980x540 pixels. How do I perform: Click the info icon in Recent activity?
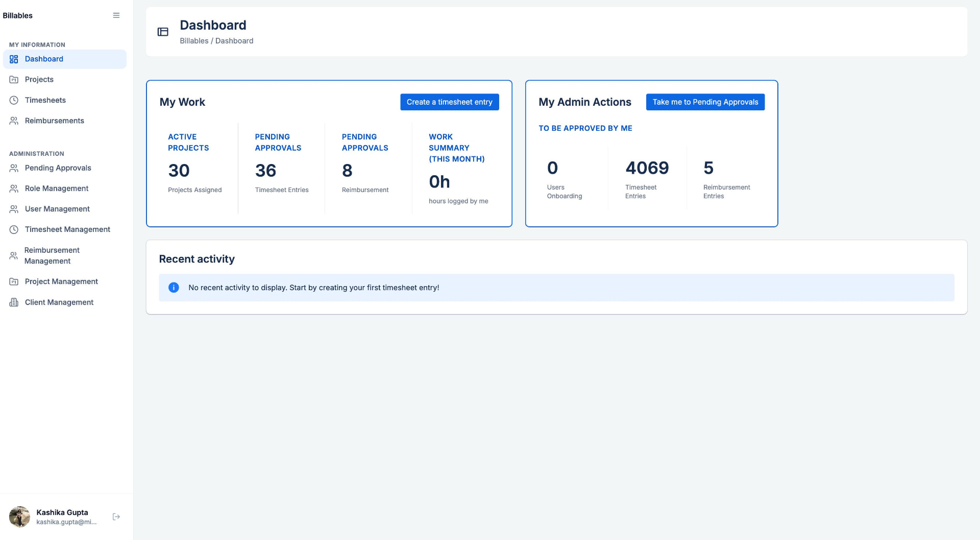click(x=174, y=288)
